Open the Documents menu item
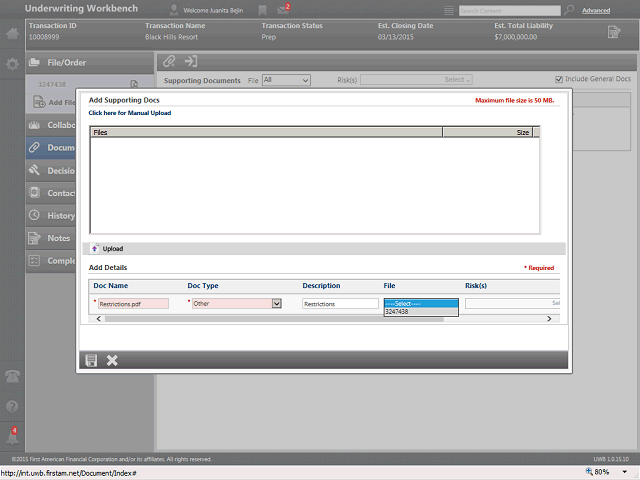Screen dimensions: 640x480 tap(51, 147)
